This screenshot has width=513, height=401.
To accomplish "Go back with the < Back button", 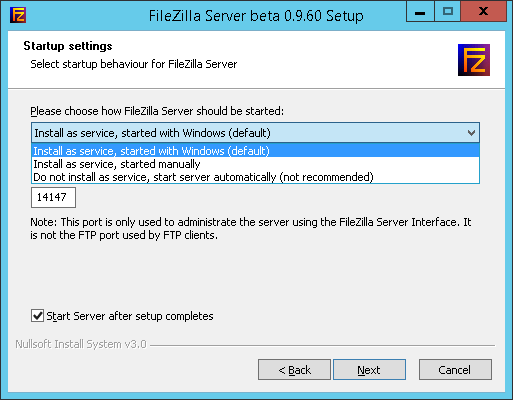I will click(x=294, y=370).
